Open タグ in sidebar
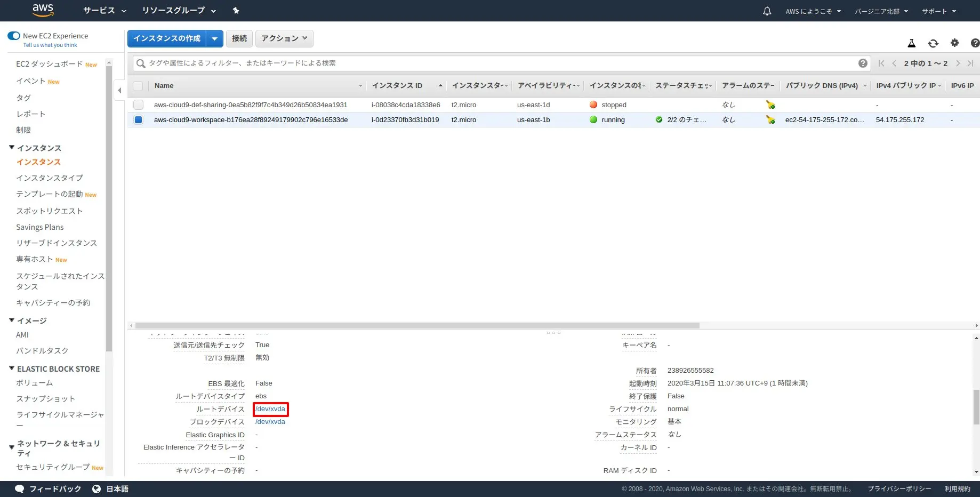Screen dimensions: 980x497 (23, 98)
